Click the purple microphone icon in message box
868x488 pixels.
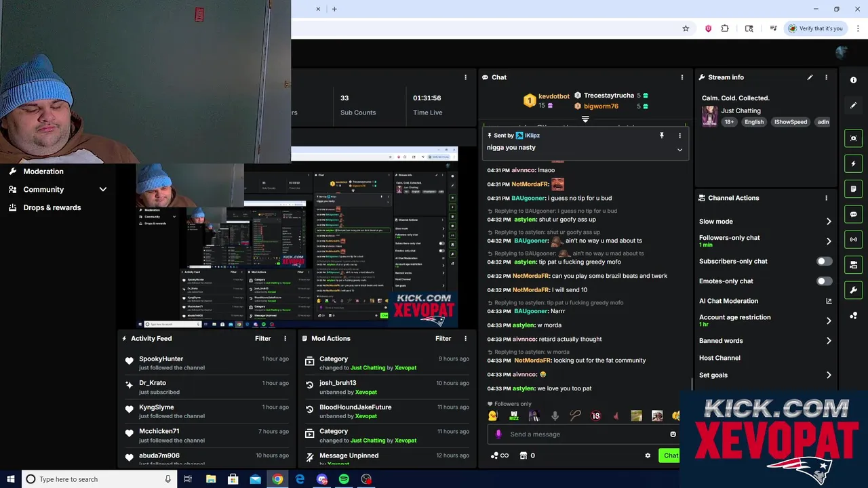coord(498,434)
